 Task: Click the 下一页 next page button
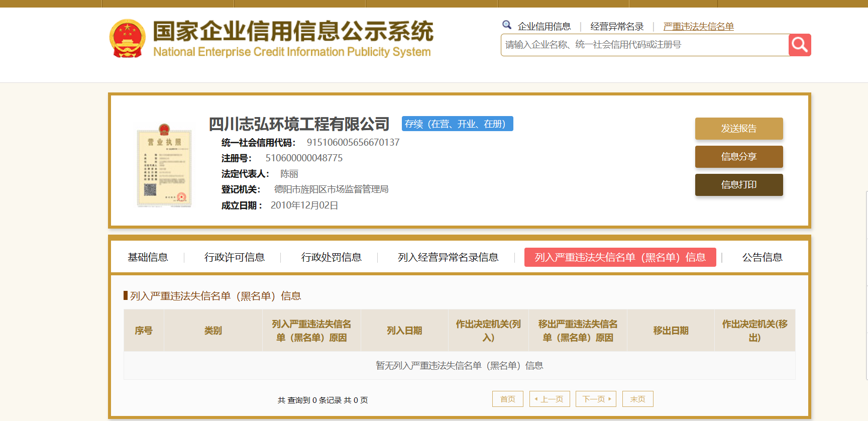(596, 399)
